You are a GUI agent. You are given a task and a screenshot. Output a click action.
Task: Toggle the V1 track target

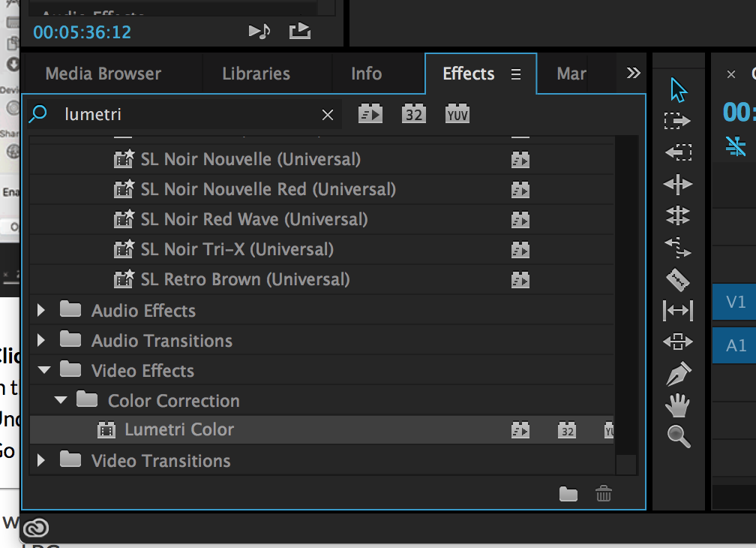pos(735,302)
